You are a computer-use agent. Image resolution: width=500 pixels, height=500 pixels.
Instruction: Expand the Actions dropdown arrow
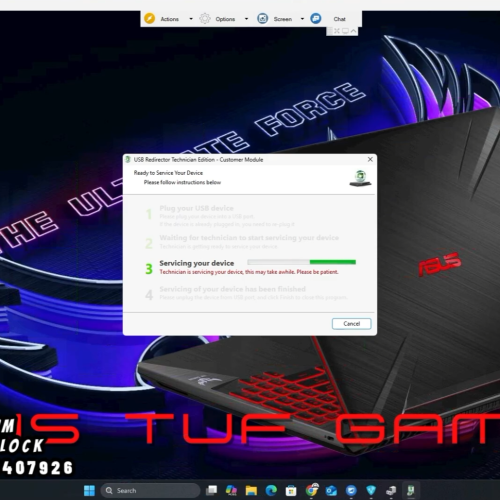tap(191, 19)
